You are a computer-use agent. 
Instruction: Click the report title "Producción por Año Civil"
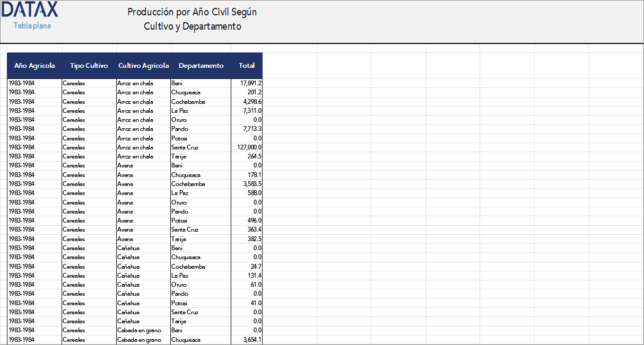192,12
